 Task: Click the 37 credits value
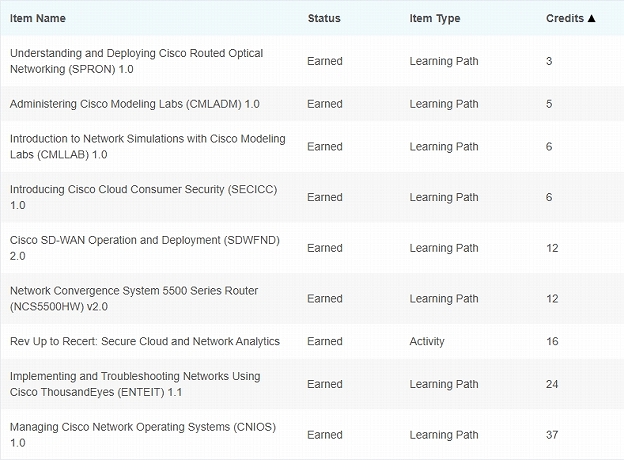[552, 435]
